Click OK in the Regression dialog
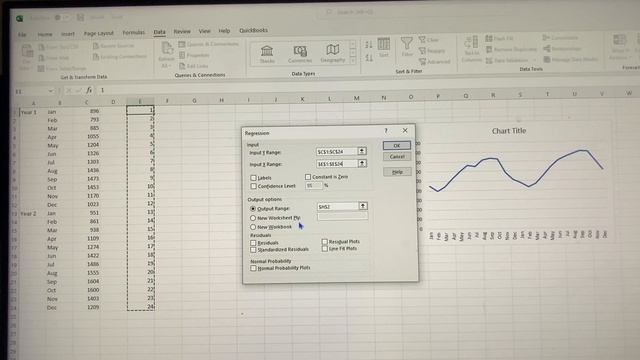Screen dimensions: 640x360 pyautogui.click(x=396, y=145)
